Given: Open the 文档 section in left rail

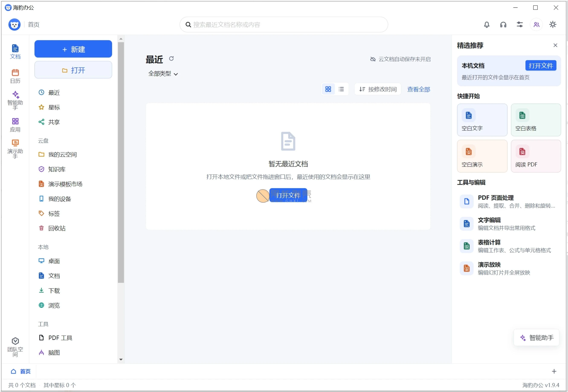Looking at the screenshot, I should (15, 52).
